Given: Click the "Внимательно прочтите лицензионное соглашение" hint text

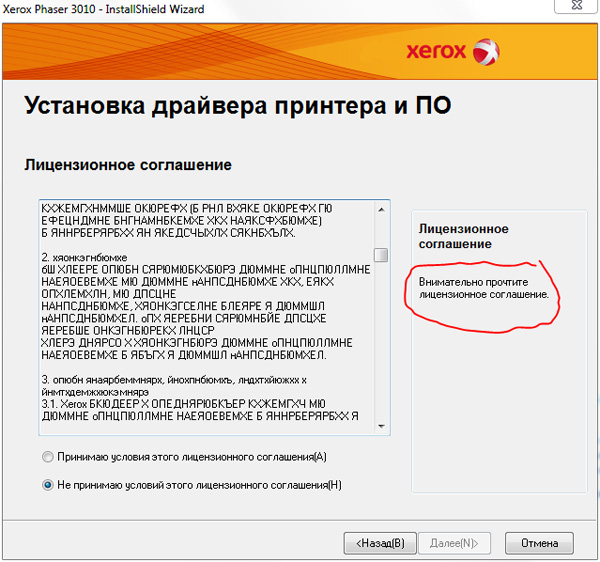Looking at the screenshot, I should pos(483,288).
